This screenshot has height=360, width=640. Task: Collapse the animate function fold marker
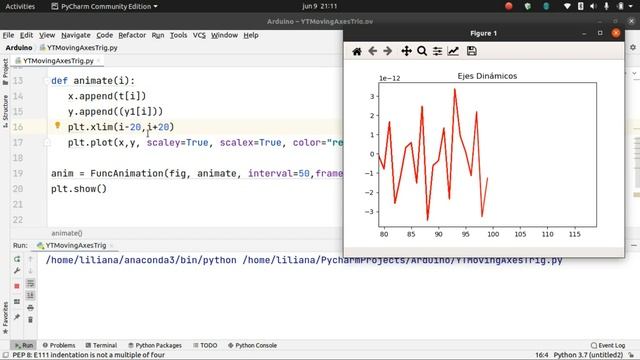click(46, 81)
